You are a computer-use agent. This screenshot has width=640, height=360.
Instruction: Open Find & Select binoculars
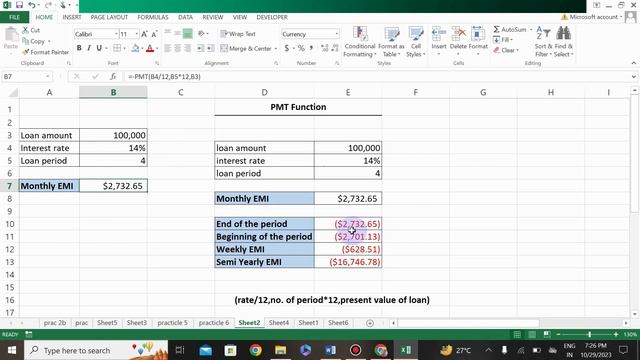(x=564, y=42)
